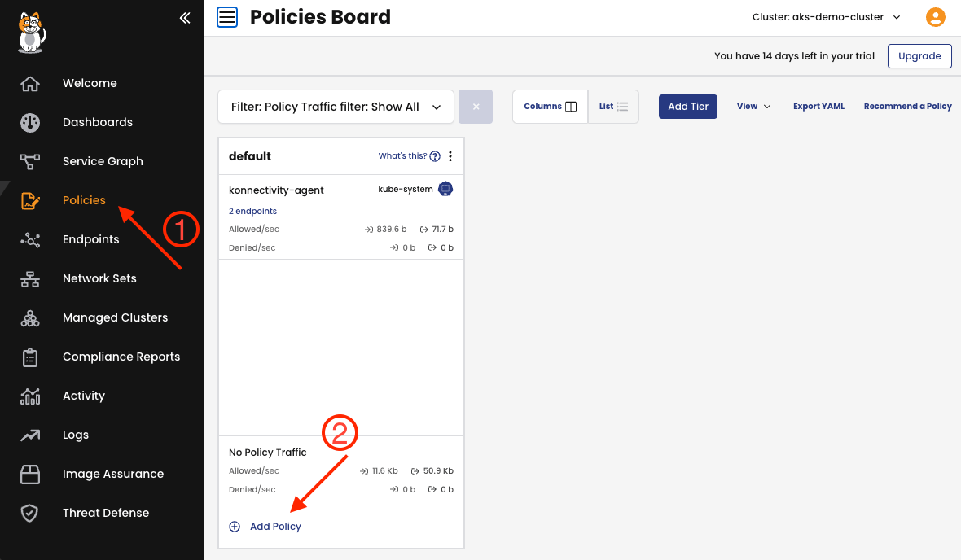Click the Calico cat logo

pyautogui.click(x=31, y=33)
